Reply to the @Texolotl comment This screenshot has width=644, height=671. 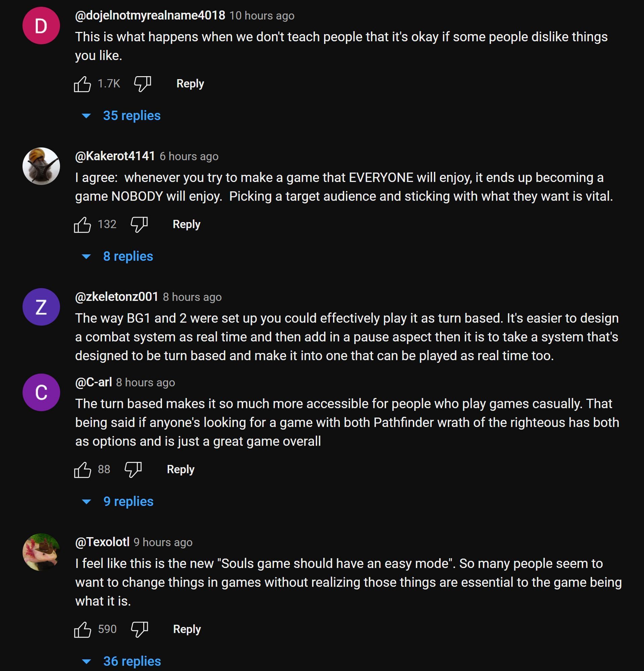(x=187, y=629)
